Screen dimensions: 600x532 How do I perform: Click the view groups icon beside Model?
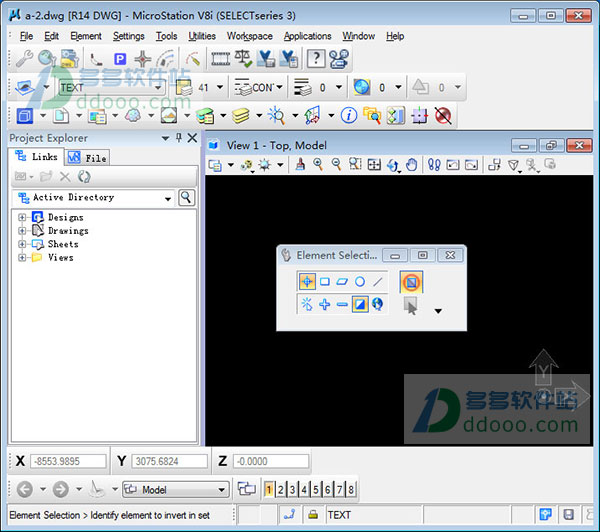(x=247, y=490)
